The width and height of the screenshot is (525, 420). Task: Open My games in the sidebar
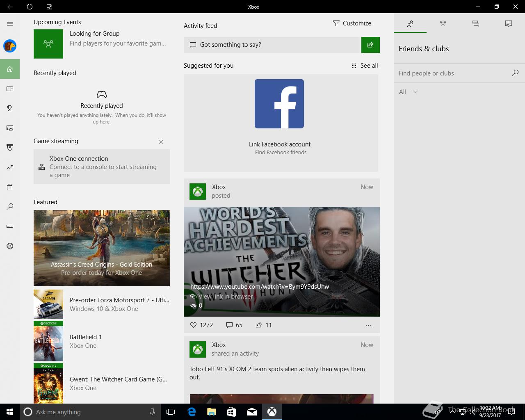coord(10,89)
